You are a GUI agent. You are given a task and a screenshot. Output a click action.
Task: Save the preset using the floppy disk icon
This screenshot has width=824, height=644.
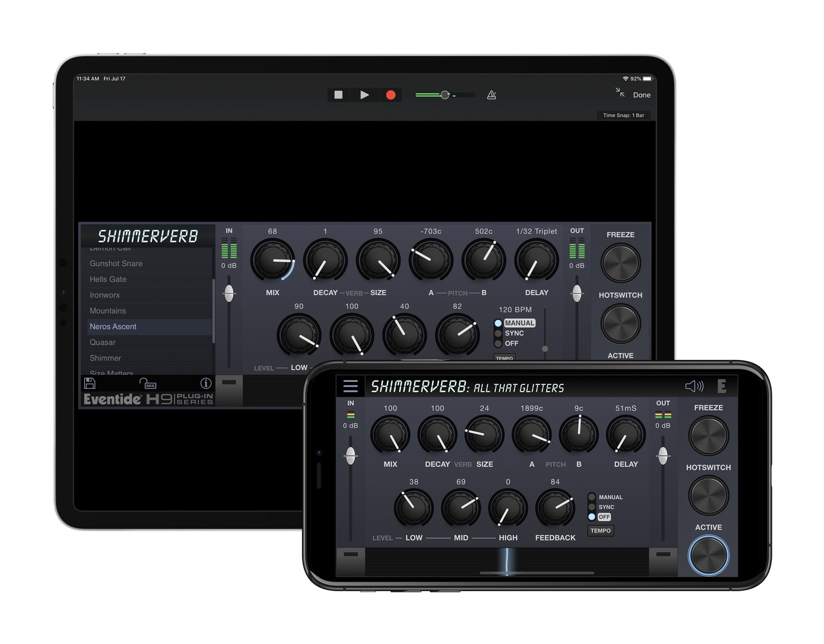tap(90, 383)
